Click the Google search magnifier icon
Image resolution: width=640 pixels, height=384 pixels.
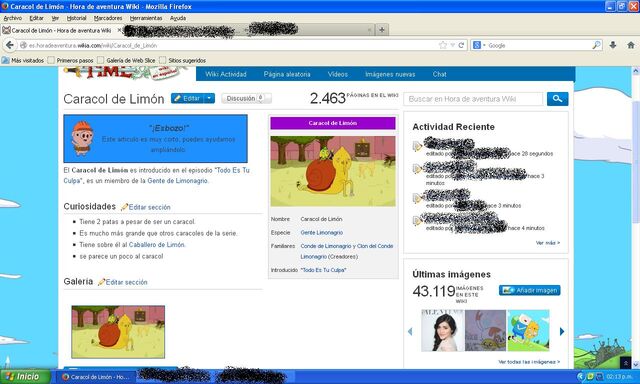(x=596, y=45)
